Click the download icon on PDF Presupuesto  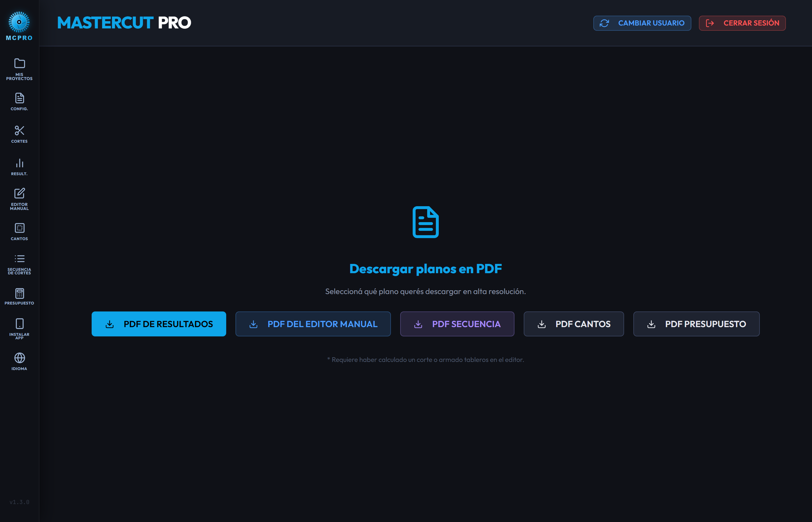click(651, 325)
